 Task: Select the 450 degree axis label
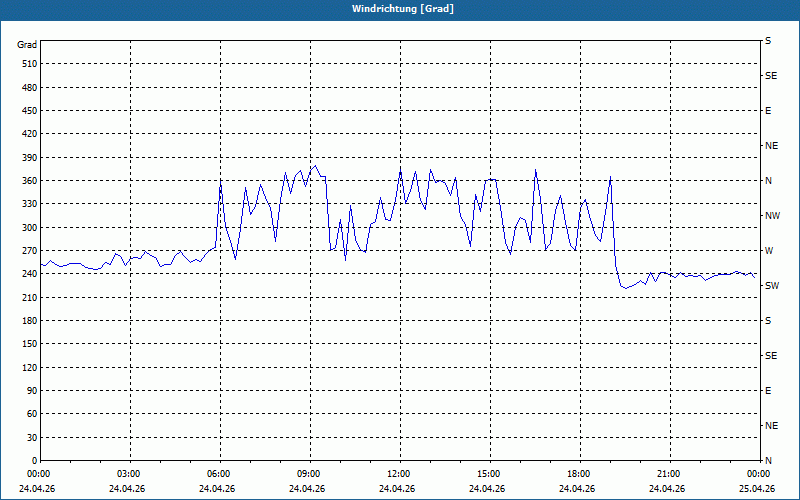point(30,111)
